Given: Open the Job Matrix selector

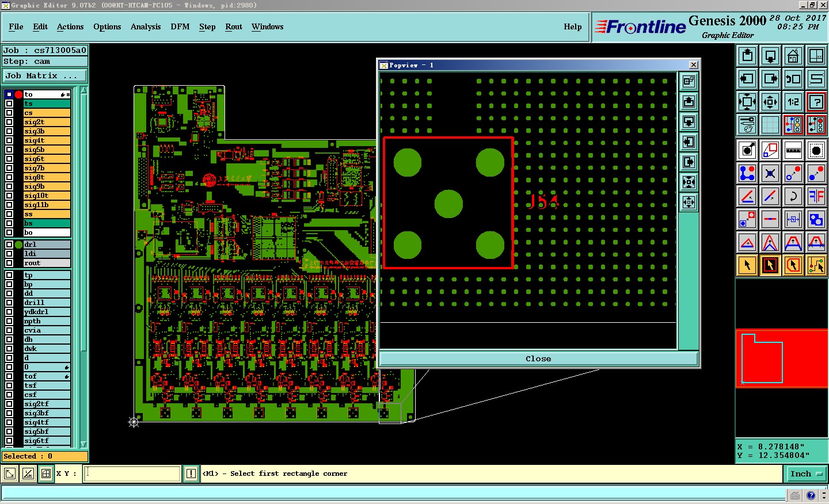Looking at the screenshot, I should (x=44, y=76).
